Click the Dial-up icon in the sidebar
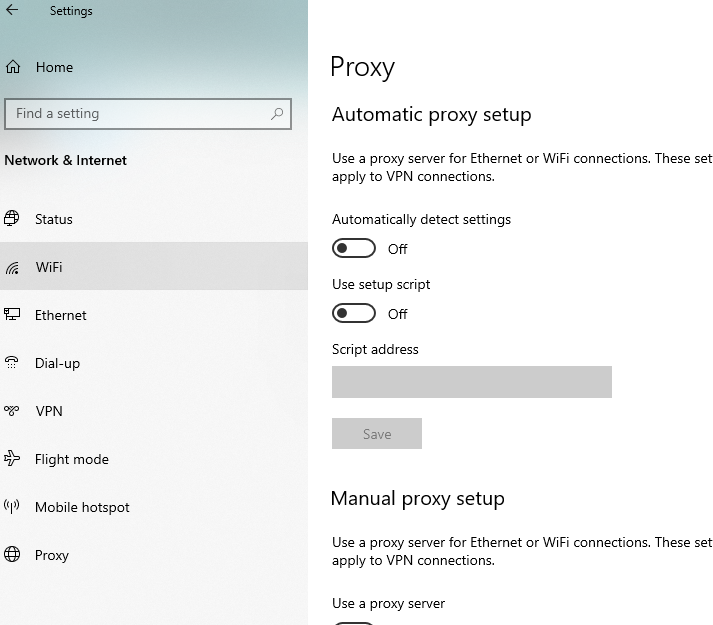 pyautogui.click(x=12, y=363)
